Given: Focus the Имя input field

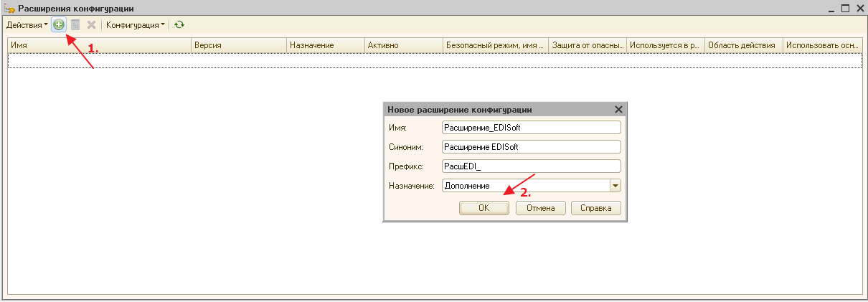Looking at the screenshot, I should (531, 127).
